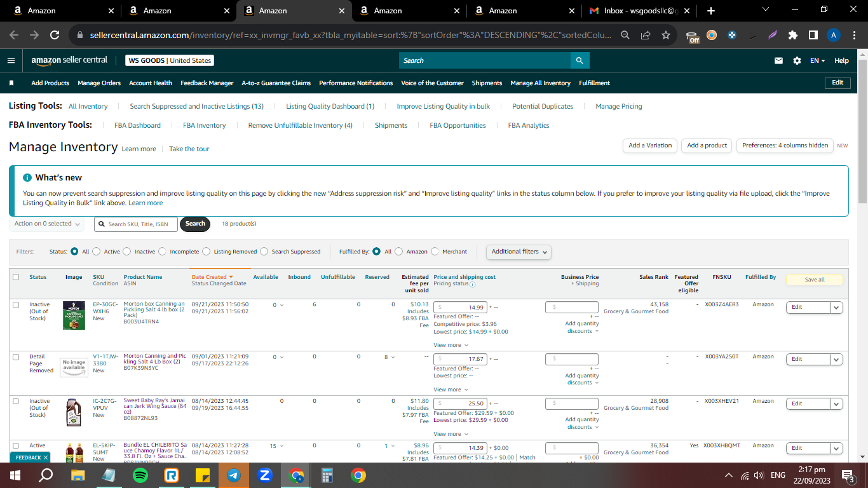This screenshot has width=868, height=488.
Task: Open Preferences: 4 columns hidden
Action: coord(785,146)
